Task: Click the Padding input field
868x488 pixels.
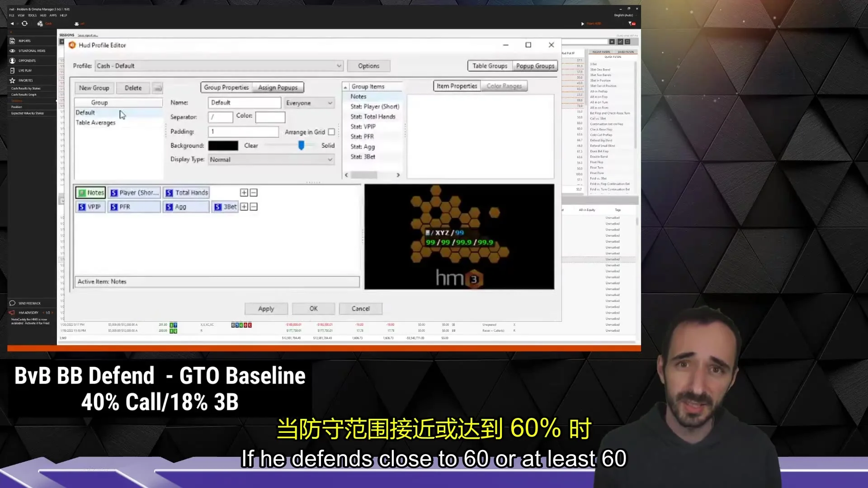Action: coord(244,132)
